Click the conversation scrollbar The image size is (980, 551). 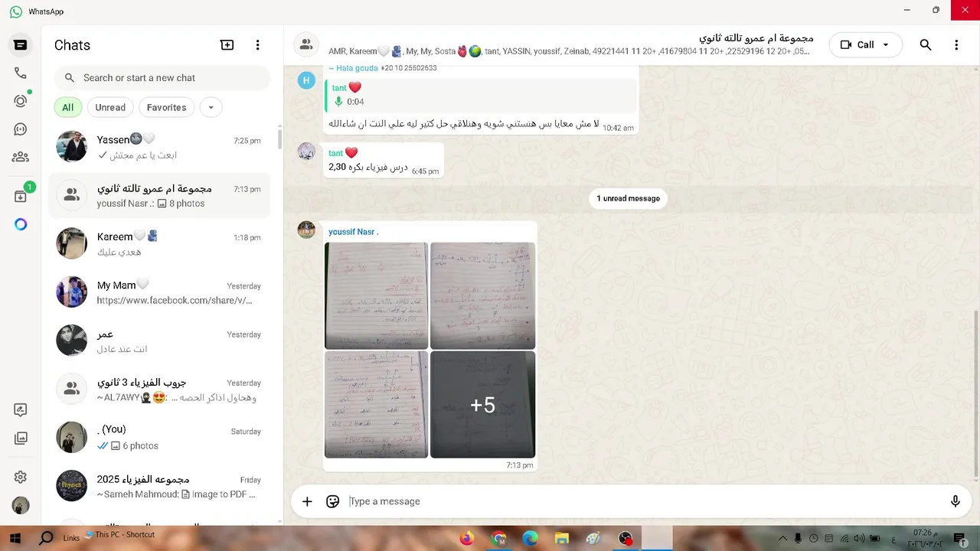pos(975,392)
